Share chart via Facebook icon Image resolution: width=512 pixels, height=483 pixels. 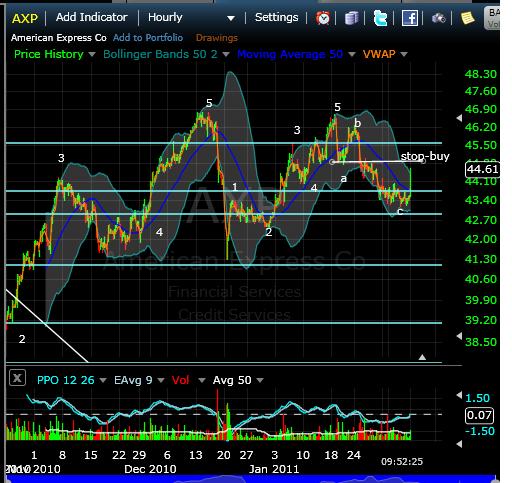[x=409, y=18]
